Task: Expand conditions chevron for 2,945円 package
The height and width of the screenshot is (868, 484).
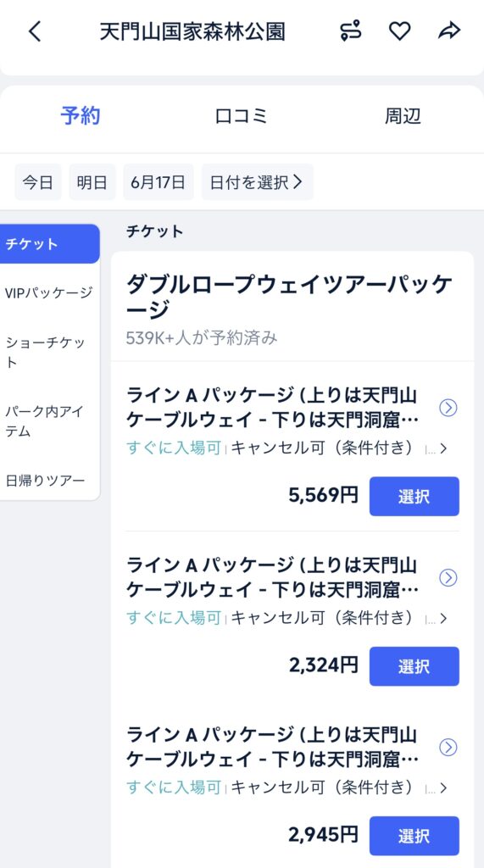Action: tap(442, 787)
